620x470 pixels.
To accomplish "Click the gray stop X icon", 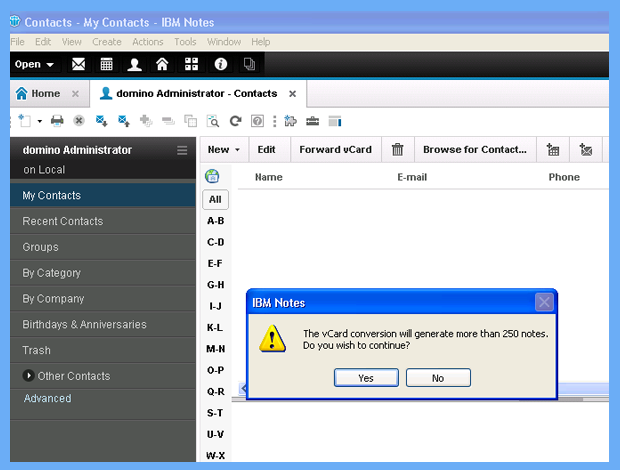I will click(x=79, y=121).
